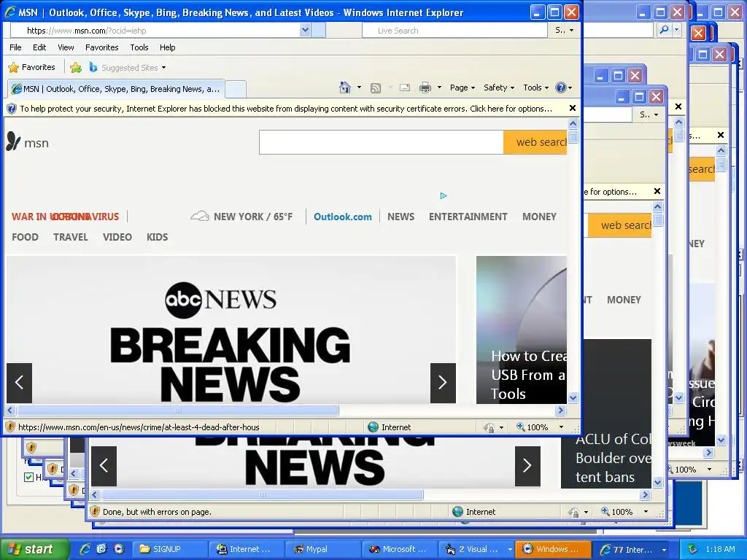This screenshot has height=560, width=747.
Task: Open the search provider dropdown next to Live Search
Action: tap(572, 31)
